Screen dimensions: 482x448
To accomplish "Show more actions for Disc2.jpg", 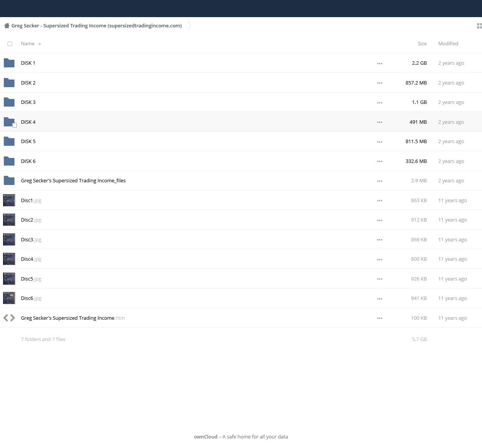I will click(380, 220).
